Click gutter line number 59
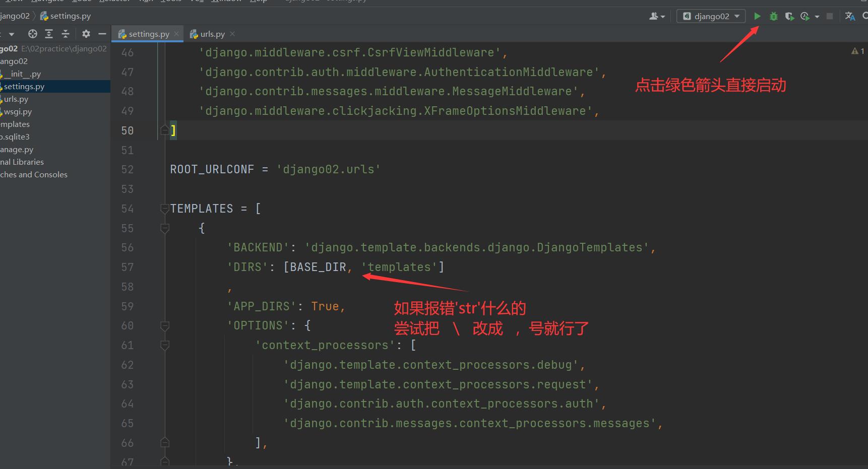 [128, 306]
